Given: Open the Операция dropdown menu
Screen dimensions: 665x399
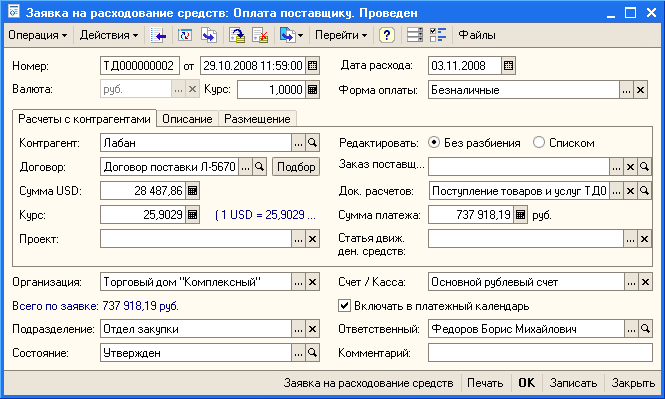Looking at the screenshot, I should [37, 35].
